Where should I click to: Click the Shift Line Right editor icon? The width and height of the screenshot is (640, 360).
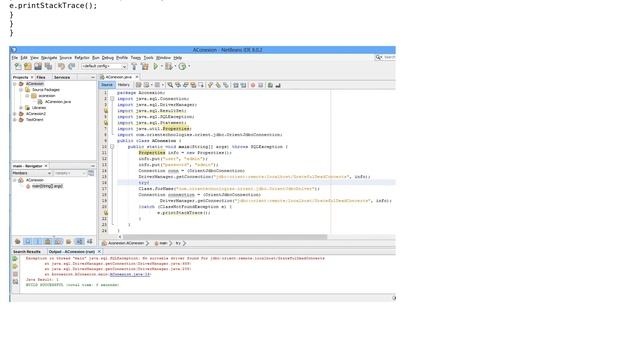[244, 85]
